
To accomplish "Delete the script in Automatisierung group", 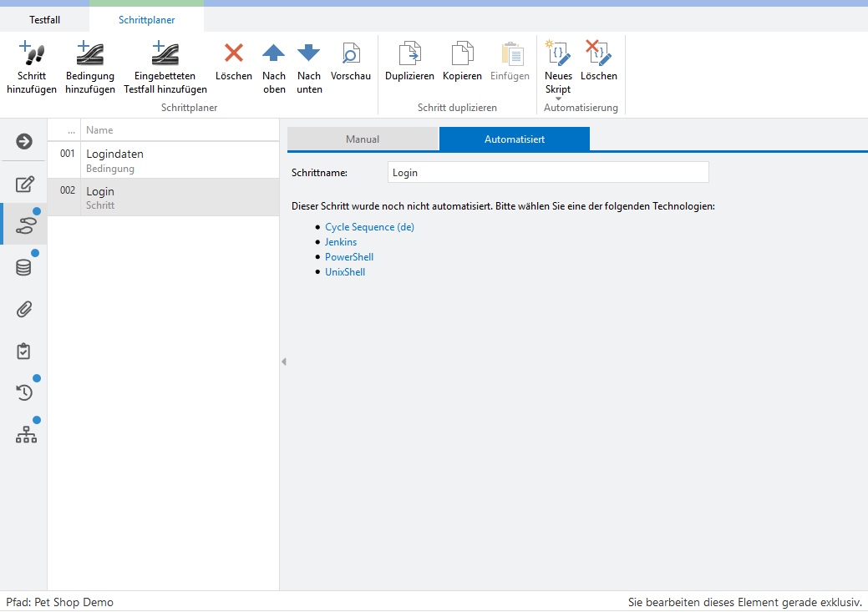I will tap(598, 53).
